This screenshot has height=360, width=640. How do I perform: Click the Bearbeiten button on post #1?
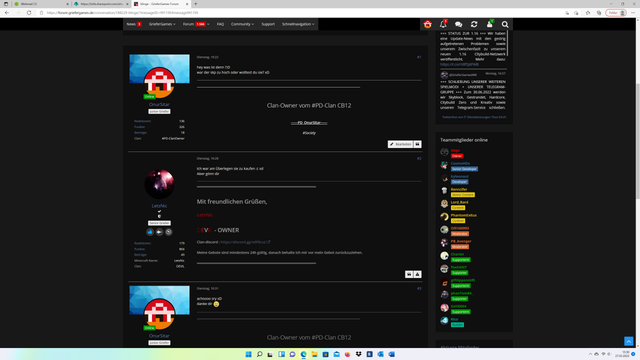pos(400,144)
